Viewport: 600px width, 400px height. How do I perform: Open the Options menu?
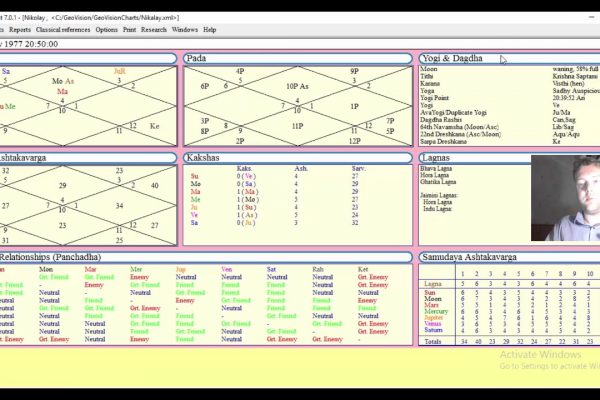coord(106,30)
